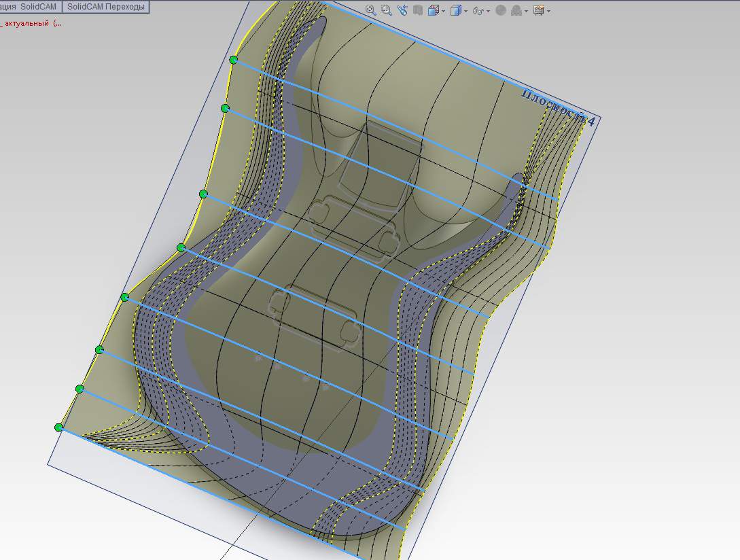Select the Zoom to Area tool
740x560 pixels.
(386, 10)
